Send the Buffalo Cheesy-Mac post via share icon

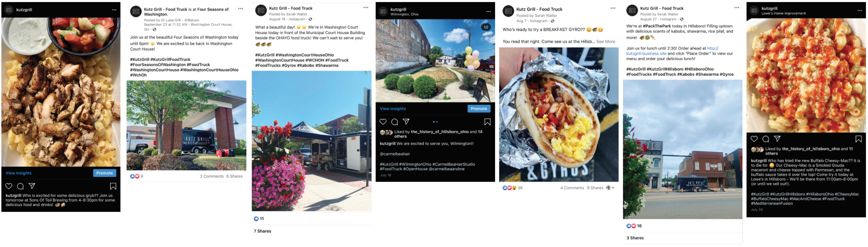(x=777, y=139)
